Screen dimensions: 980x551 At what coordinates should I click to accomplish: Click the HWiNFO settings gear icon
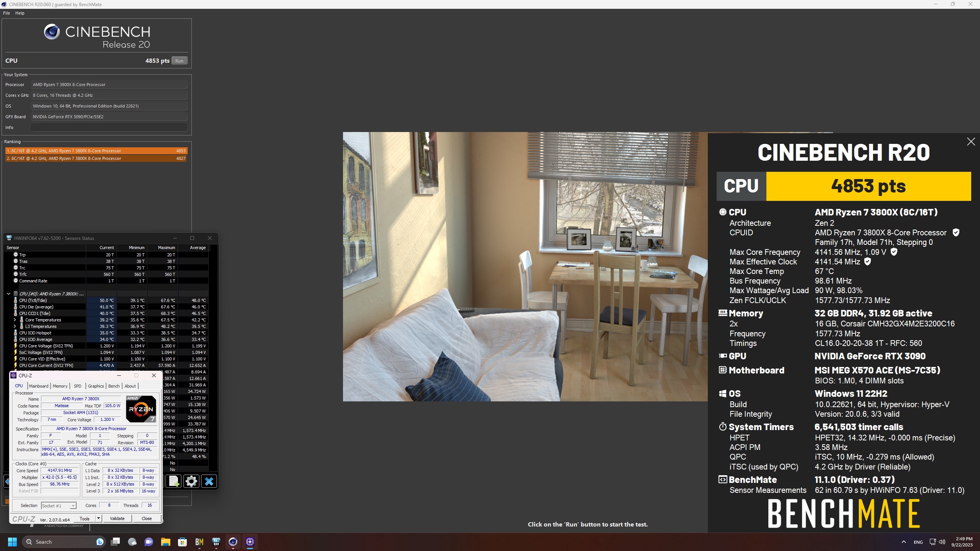point(191,481)
